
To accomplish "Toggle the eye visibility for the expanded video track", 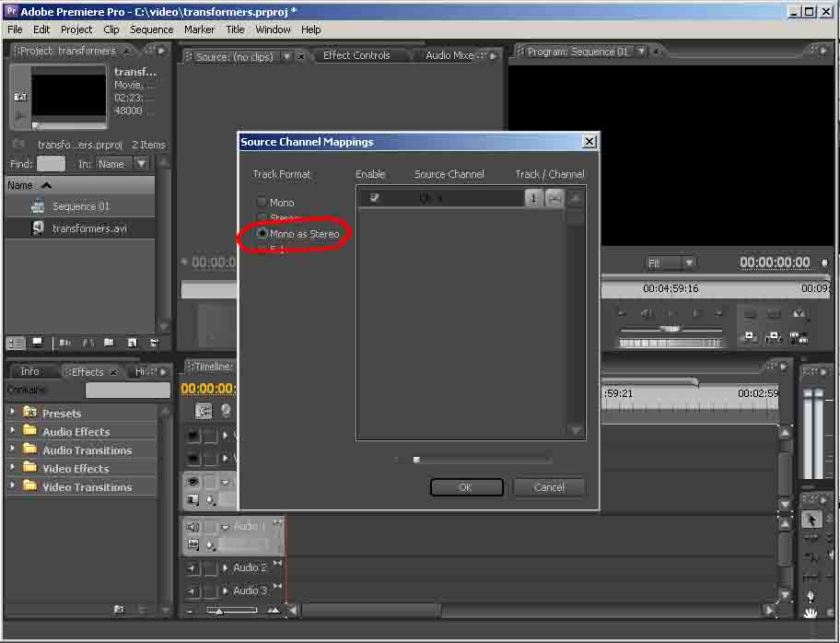I will [192, 482].
